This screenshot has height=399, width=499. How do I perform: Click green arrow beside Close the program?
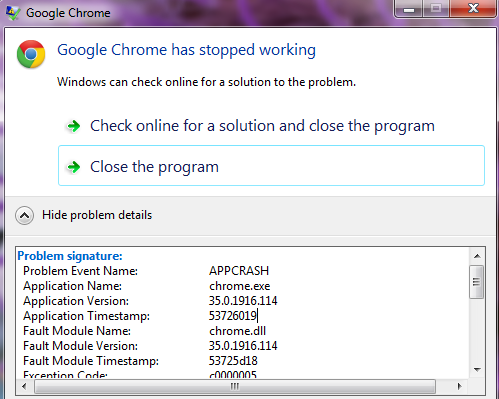click(74, 167)
